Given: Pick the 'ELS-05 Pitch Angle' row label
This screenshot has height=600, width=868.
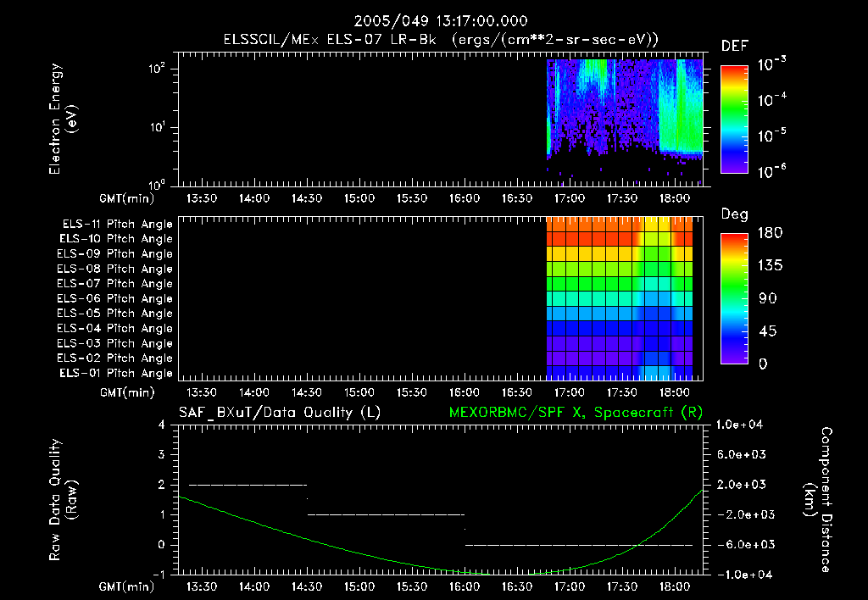Looking at the screenshot, I should click(x=115, y=314).
